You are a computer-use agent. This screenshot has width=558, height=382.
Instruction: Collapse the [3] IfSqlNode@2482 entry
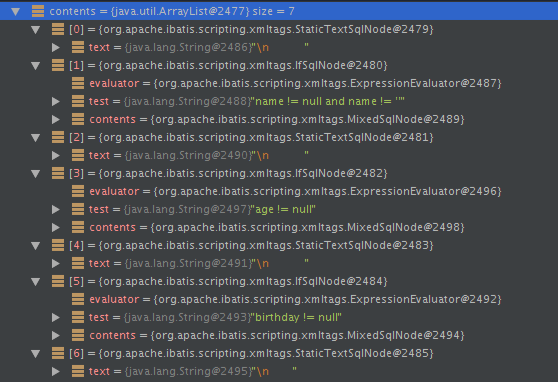(x=36, y=174)
